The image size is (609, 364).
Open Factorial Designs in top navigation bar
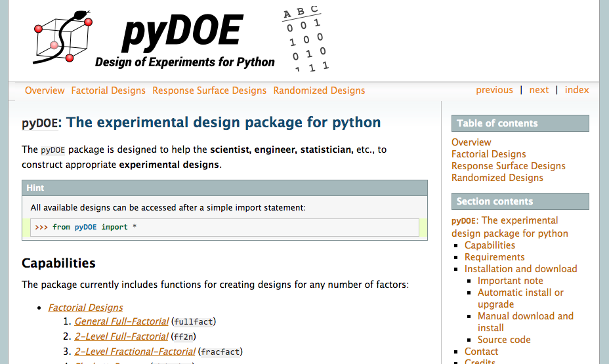[108, 91]
